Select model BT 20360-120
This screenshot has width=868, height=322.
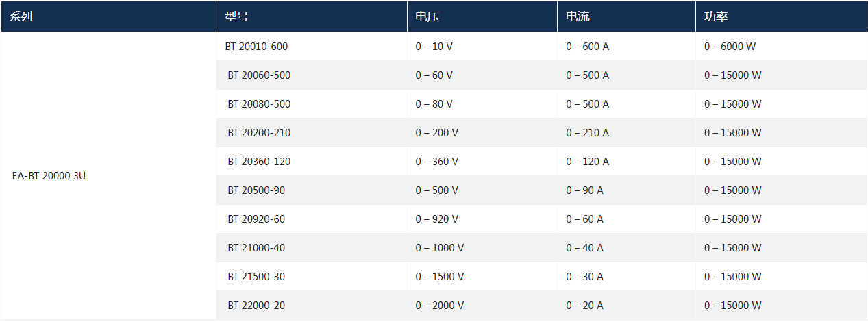click(259, 162)
